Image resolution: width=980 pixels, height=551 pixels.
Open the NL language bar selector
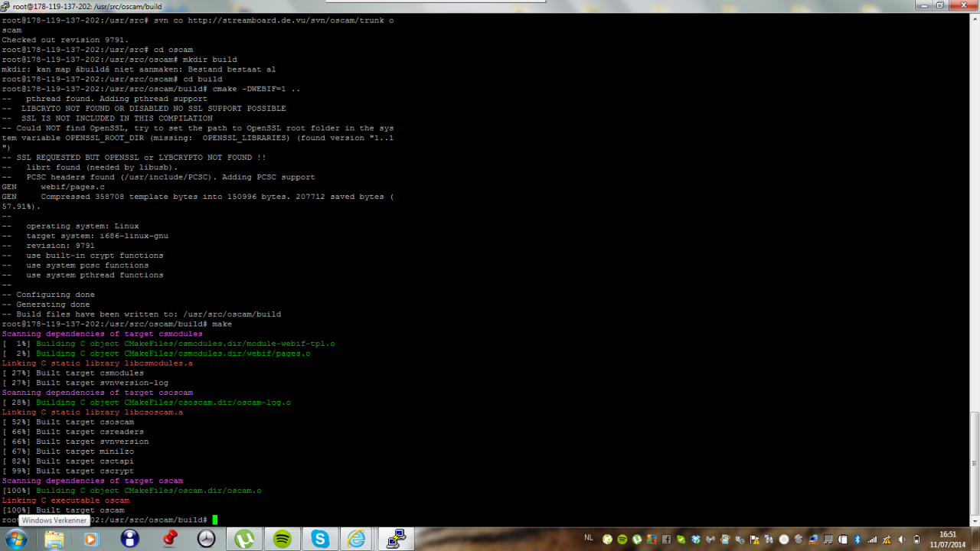tap(589, 537)
